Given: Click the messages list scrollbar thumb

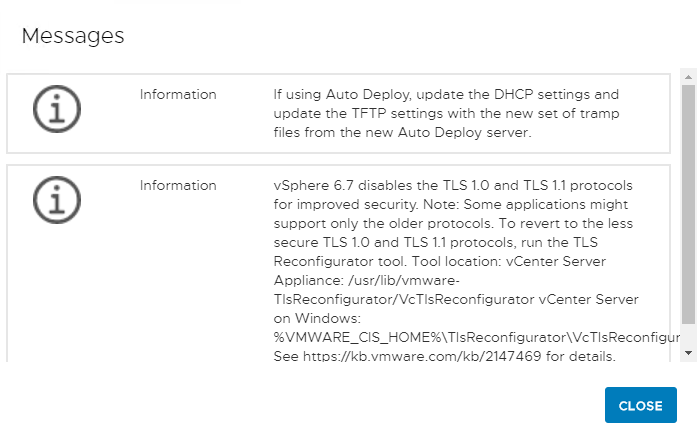Looking at the screenshot, I should pyautogui.click(x=688, y=200).
